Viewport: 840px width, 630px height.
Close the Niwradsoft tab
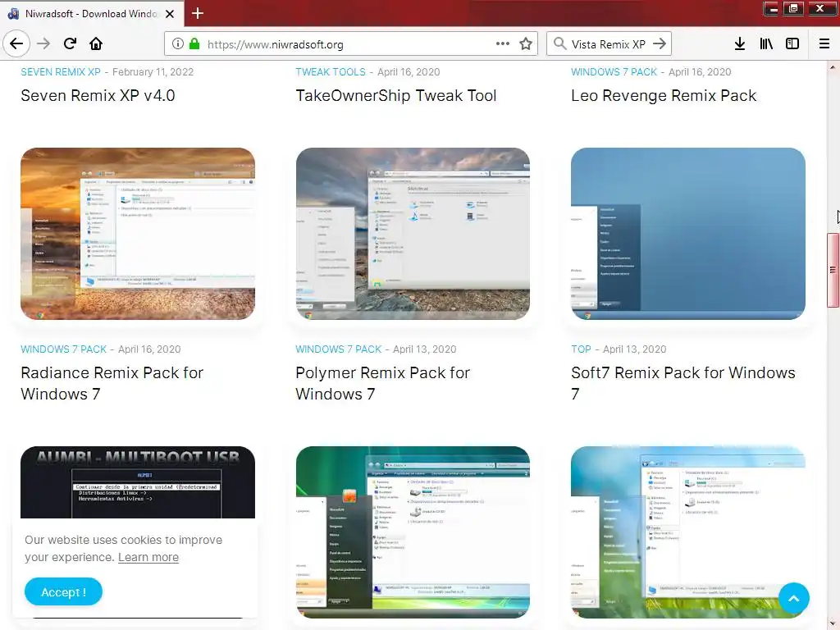tap(170, 14)
